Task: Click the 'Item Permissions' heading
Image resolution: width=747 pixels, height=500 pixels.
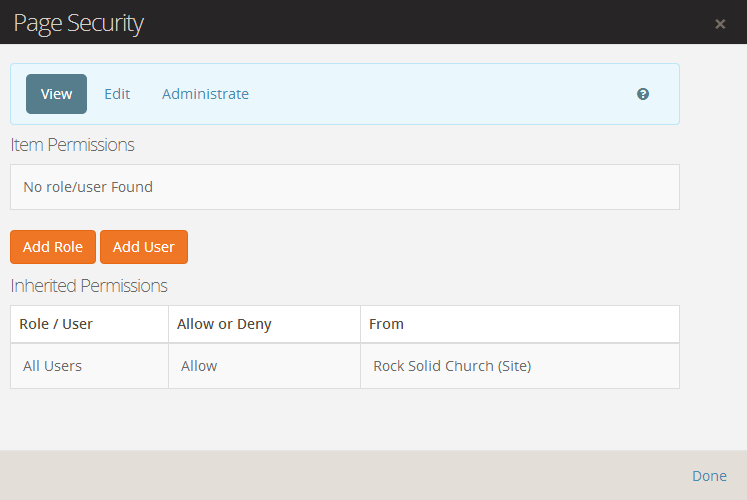Action: (72, 145)
